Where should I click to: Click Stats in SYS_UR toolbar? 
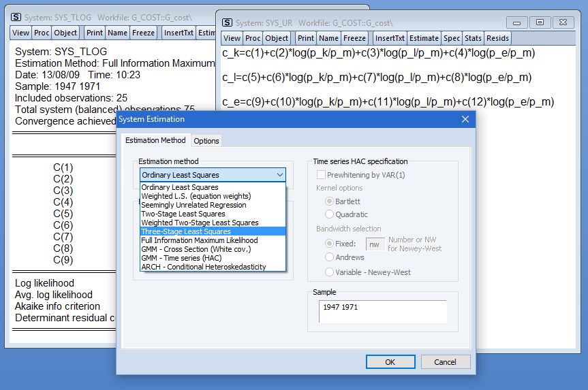pos(474,39)
